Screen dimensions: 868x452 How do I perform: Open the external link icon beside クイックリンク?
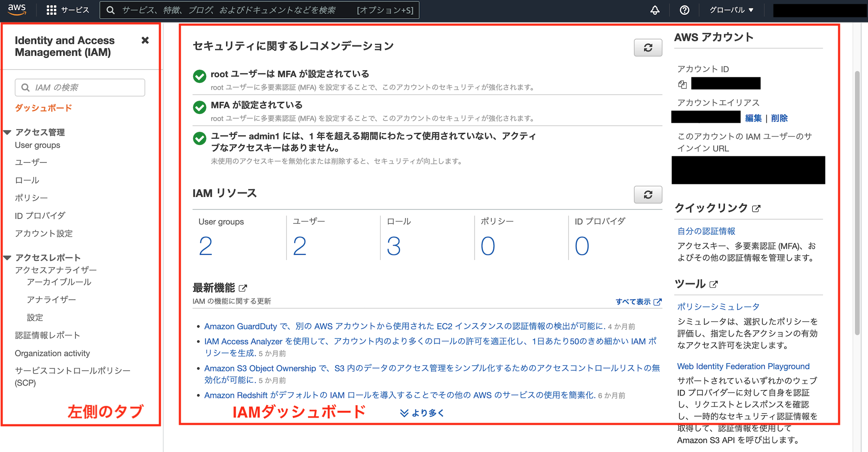coord(756,209)
